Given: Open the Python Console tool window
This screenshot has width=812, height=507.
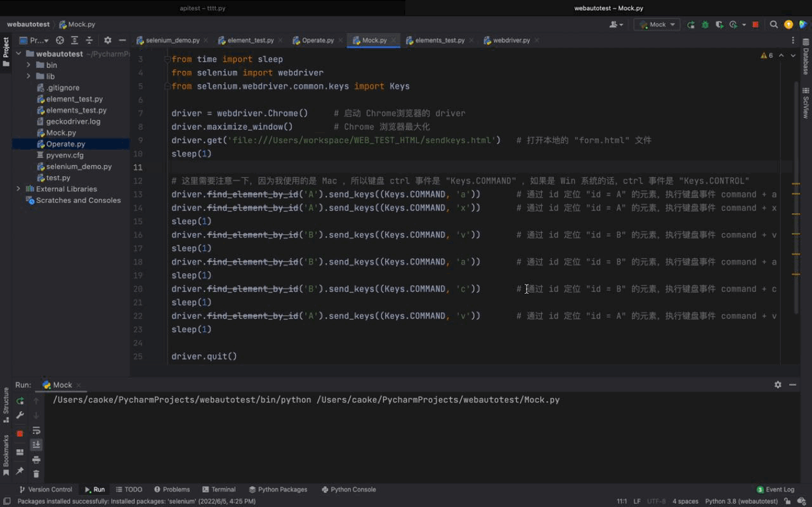Looking at the screenshot, I should coord(349,489).
